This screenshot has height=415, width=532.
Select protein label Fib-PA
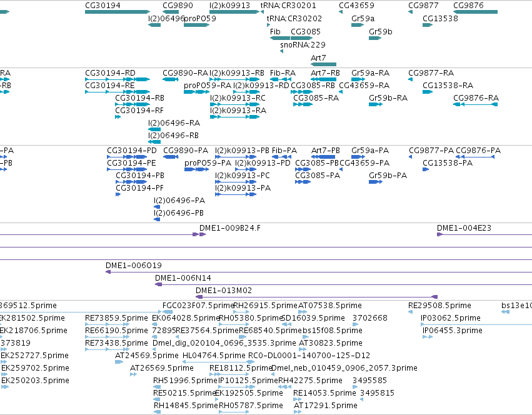click(x=284, y=151)
